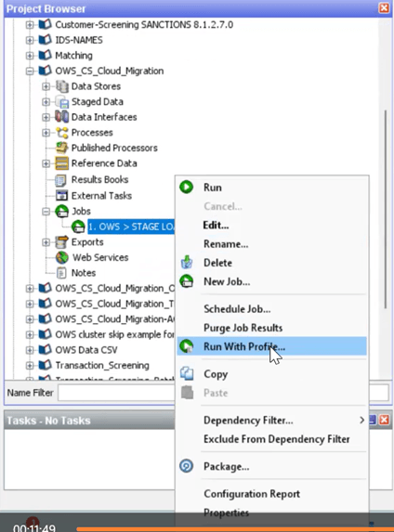Close the Tasks panel
394x532 pixels.
click(x=384, y=420)
